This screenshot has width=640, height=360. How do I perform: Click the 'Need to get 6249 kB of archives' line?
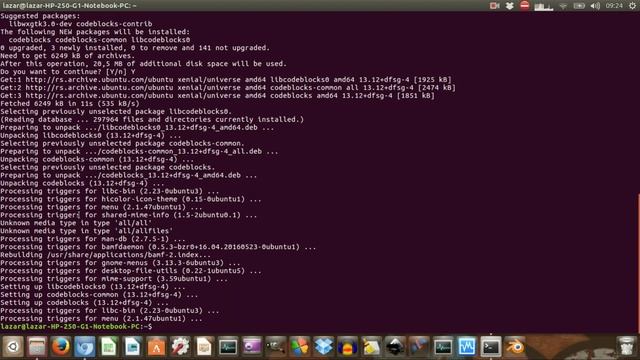(x=67, y=56)
